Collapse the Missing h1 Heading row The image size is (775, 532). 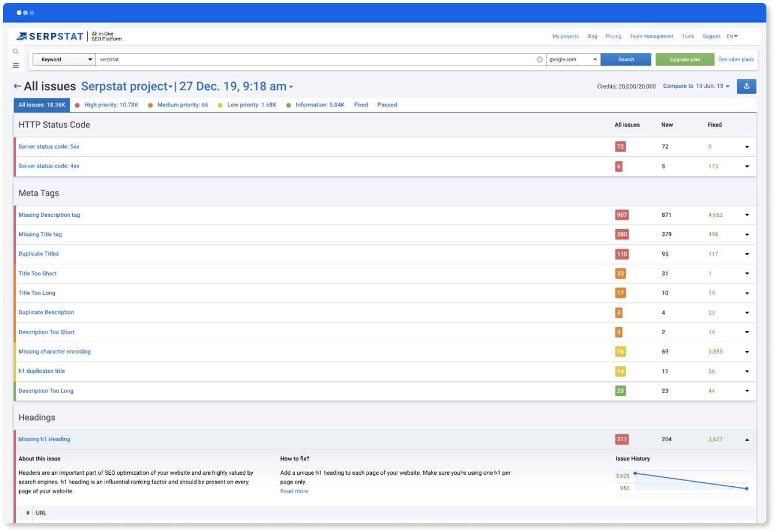point(747,439)
